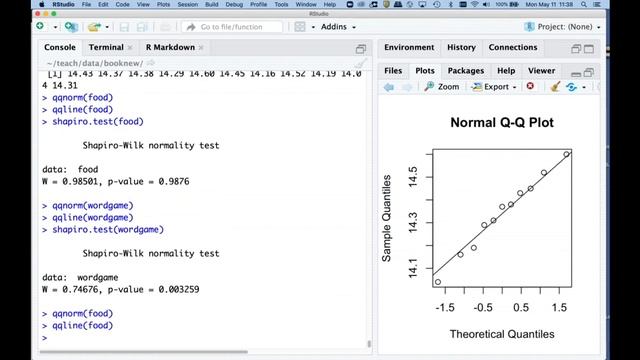Screen dimensions: 640x360
Task: Click the volume icon in menu bar
Action: click(x=486, y=4)
